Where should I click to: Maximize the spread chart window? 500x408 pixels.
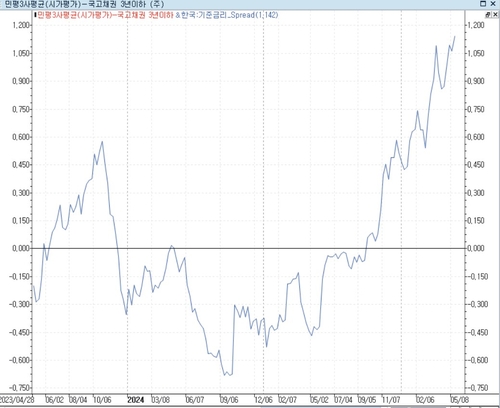coord(483,4)
